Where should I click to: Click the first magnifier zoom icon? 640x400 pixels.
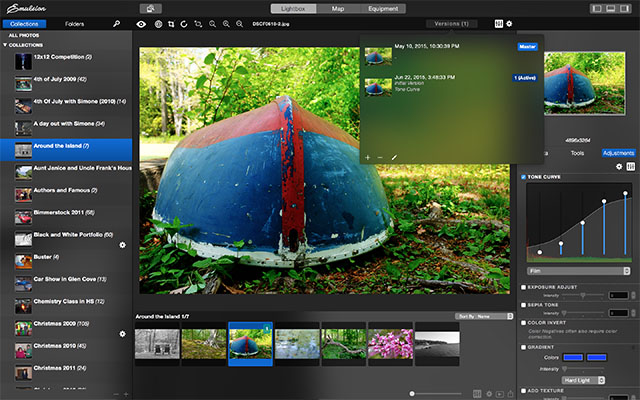pyautogui.click(x=212, y=24)
